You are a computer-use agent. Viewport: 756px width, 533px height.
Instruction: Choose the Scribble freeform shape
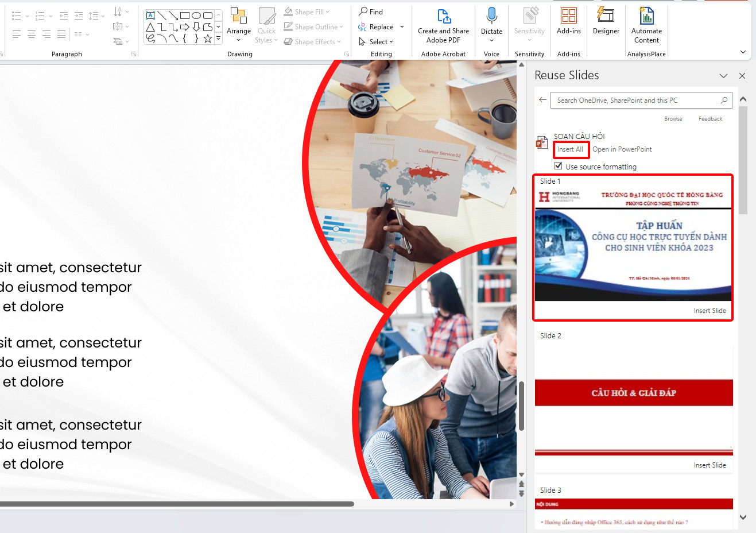(150, 38)
